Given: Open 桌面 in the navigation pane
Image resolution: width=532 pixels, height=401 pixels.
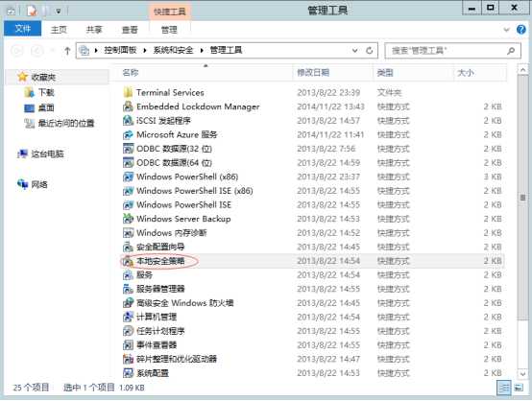Looking at the screenshot, I should [46, 107].
